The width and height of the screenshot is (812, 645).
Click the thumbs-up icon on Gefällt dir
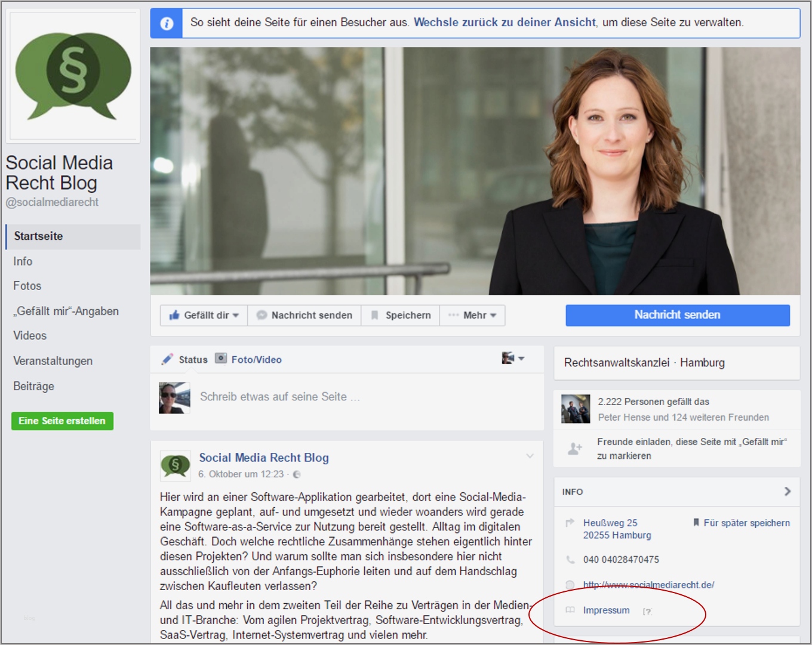(x=174, y=315)
